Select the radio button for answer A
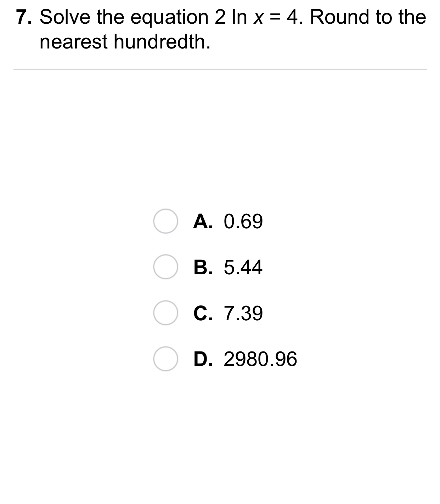Screen dimensions: 440x504 click(x=165, y=222)
